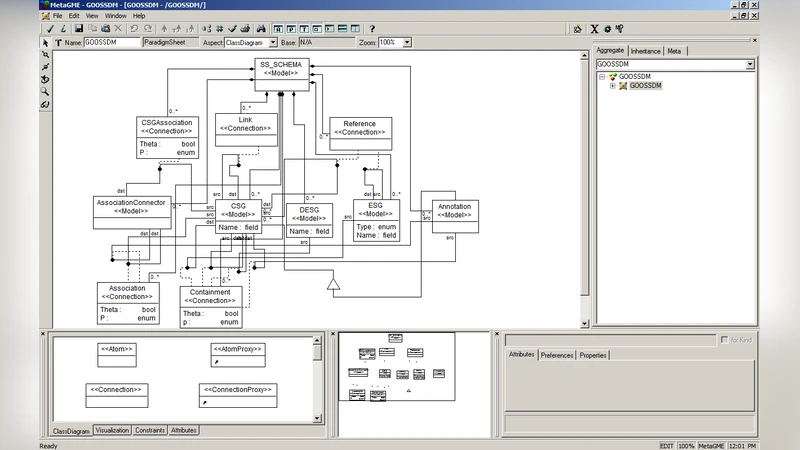Open the Zoom percentage dropdown
The width and height of the screenshot is (800, 450).
(x=406, y=43)
